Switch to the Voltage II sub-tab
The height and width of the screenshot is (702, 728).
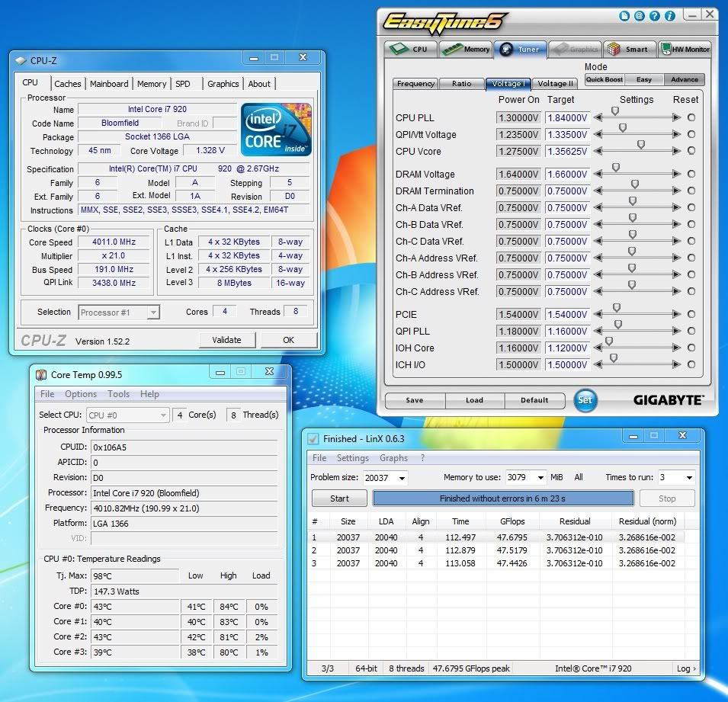(555, 84)
